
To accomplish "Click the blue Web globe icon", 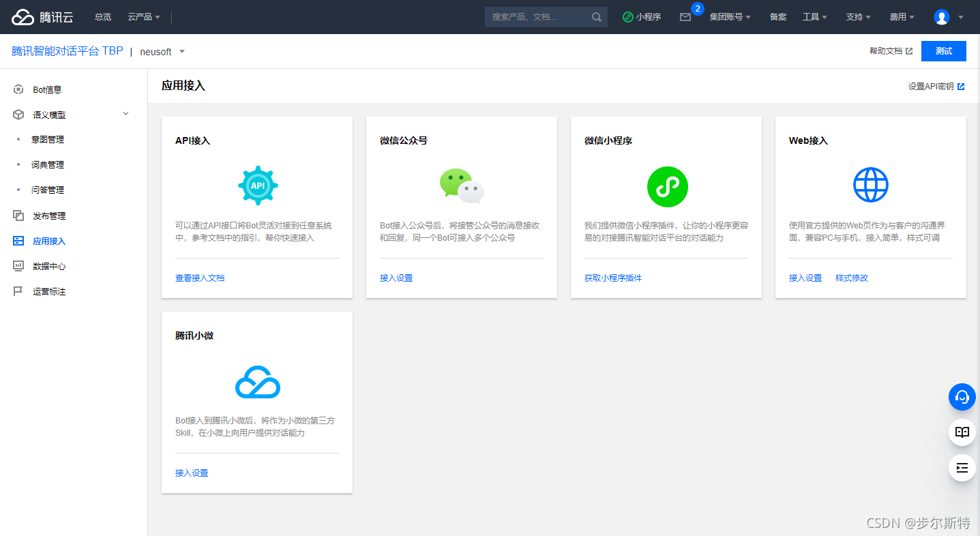I will coord(871,185).
